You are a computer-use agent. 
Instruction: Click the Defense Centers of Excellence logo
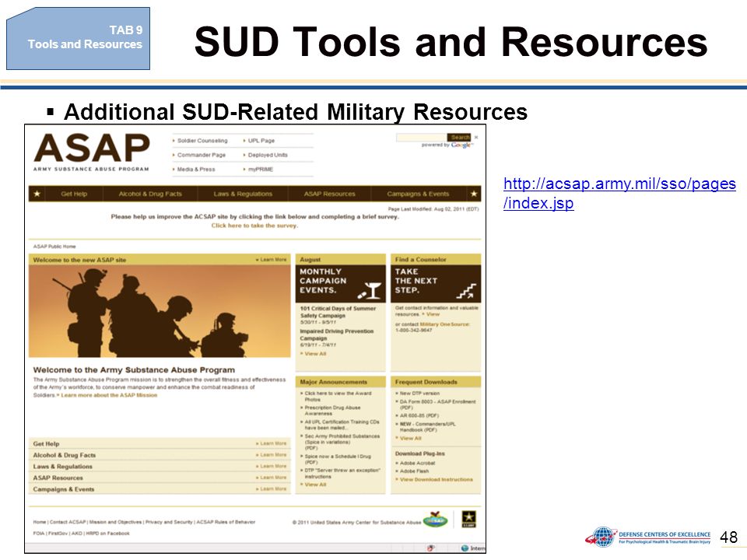648,537
